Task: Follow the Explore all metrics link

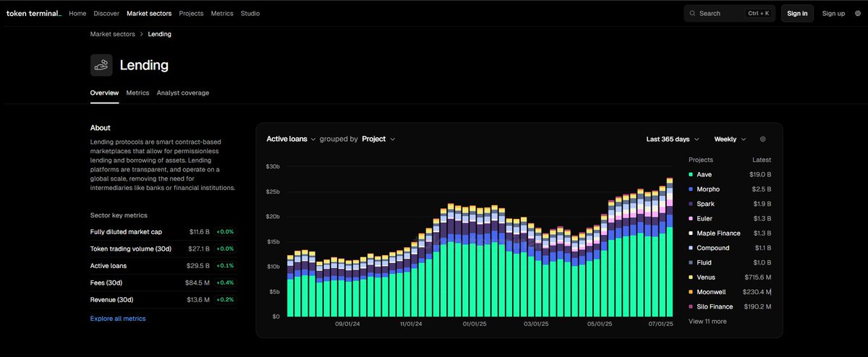Action: pyautogui.click(x=118, y=319)
